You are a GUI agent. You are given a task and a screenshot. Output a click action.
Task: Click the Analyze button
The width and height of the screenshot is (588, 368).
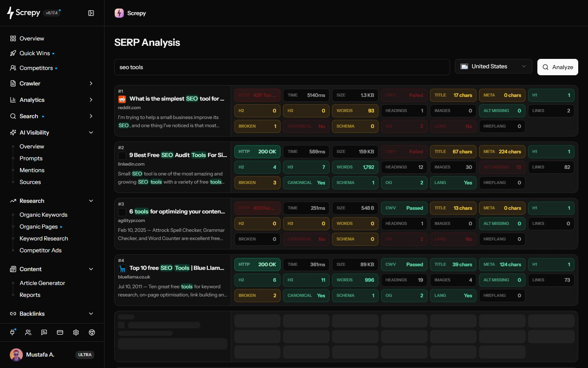(558, 67)
